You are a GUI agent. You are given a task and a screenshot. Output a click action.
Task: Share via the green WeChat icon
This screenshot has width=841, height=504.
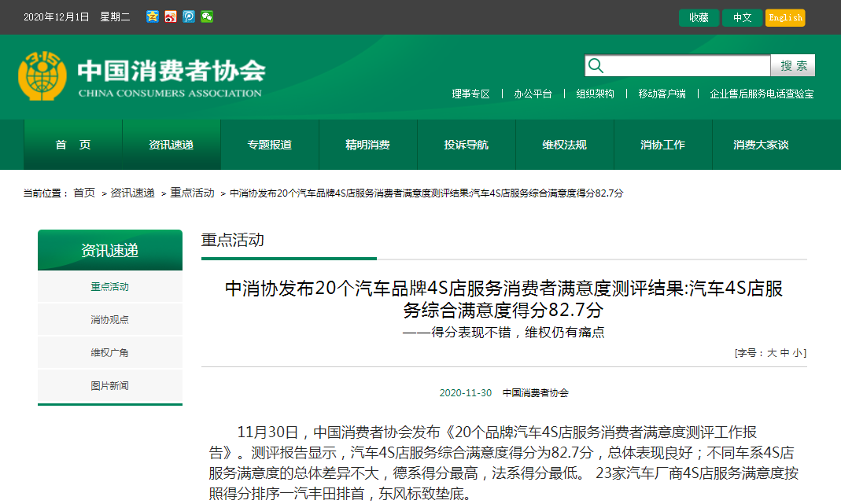point(207,17)
